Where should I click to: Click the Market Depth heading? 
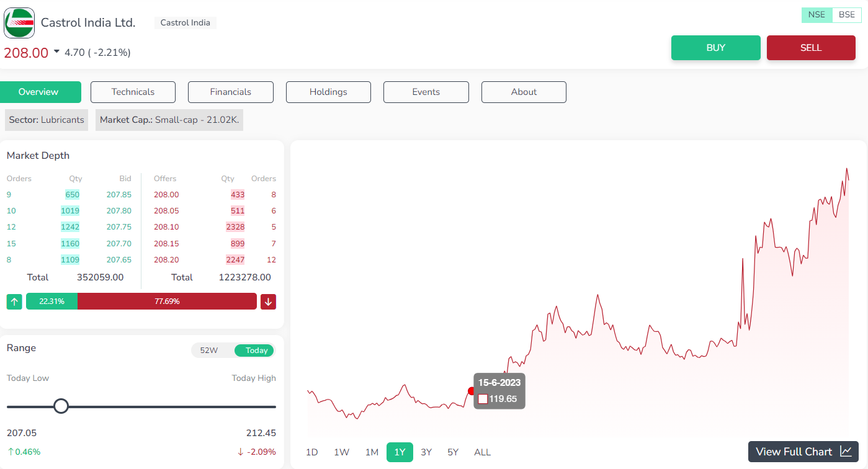coord(38,156)
